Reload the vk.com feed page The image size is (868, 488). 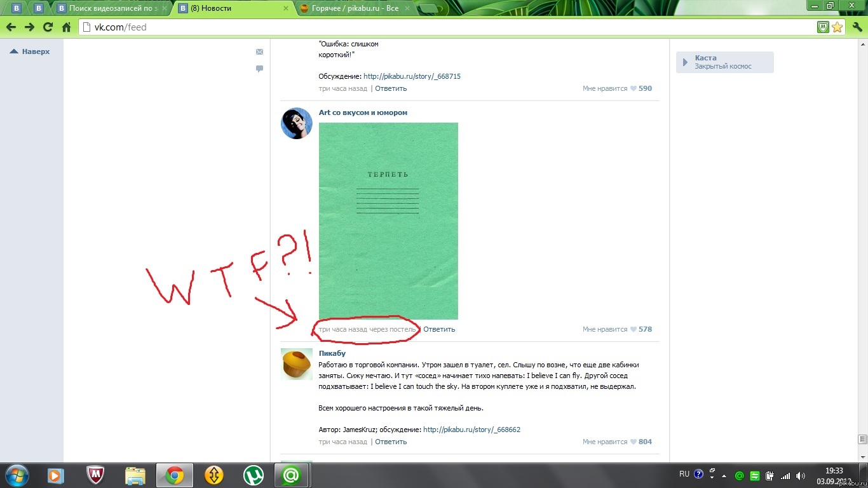click(x=48, y=27)
